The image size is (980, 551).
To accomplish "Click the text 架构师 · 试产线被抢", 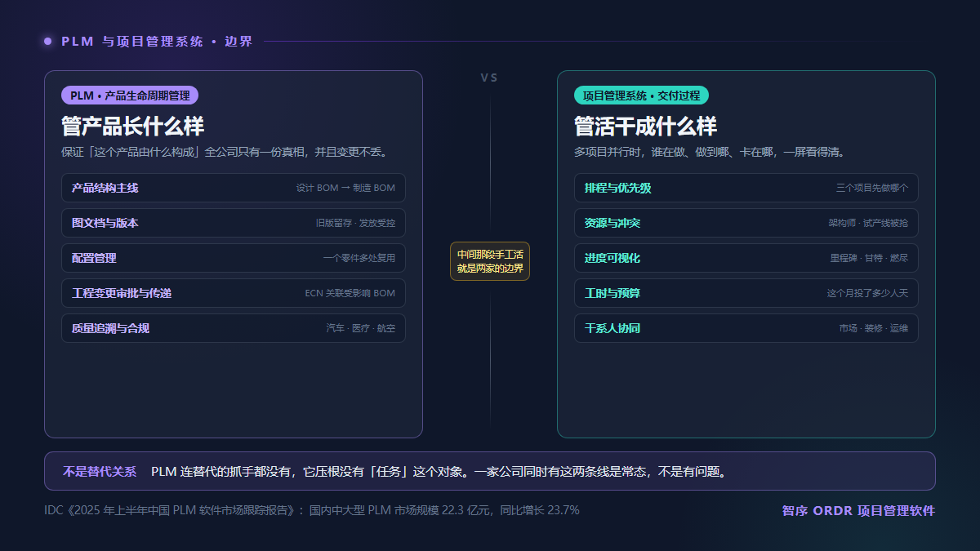I will [868, 223].
